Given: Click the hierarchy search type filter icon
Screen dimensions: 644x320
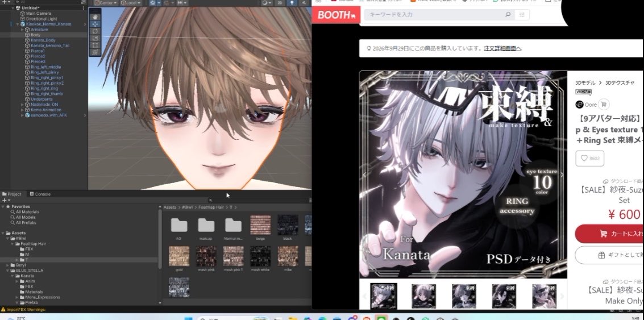Looking at the screenshot, I should coord(84,2).
